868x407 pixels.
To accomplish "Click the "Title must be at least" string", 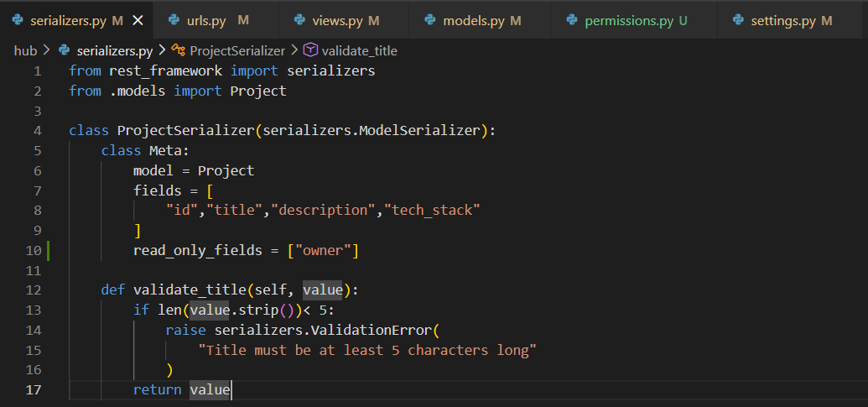I will (x=367, y=350).
